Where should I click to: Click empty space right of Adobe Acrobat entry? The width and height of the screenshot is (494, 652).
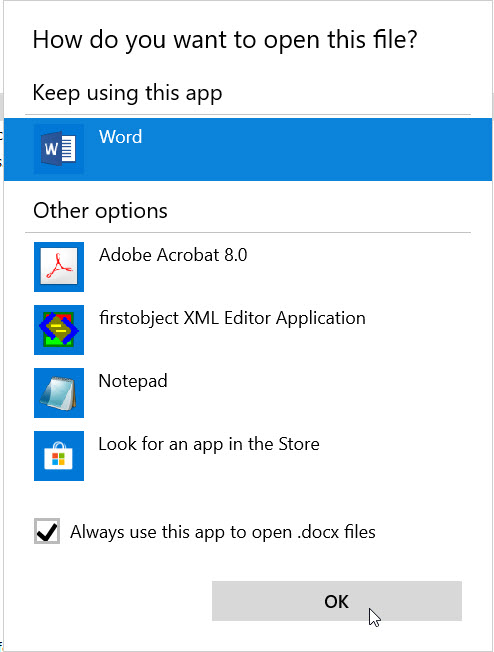[x=360, y=267]
